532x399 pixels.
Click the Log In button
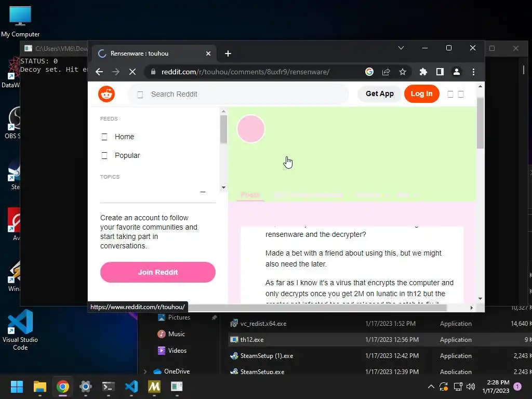point(422,94)
